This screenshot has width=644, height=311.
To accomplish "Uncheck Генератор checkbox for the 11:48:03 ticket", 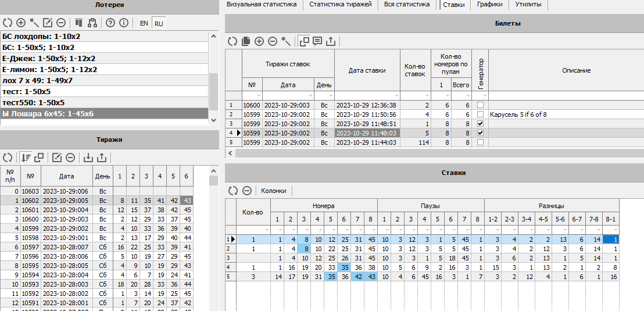I will [x=480, y=133].
